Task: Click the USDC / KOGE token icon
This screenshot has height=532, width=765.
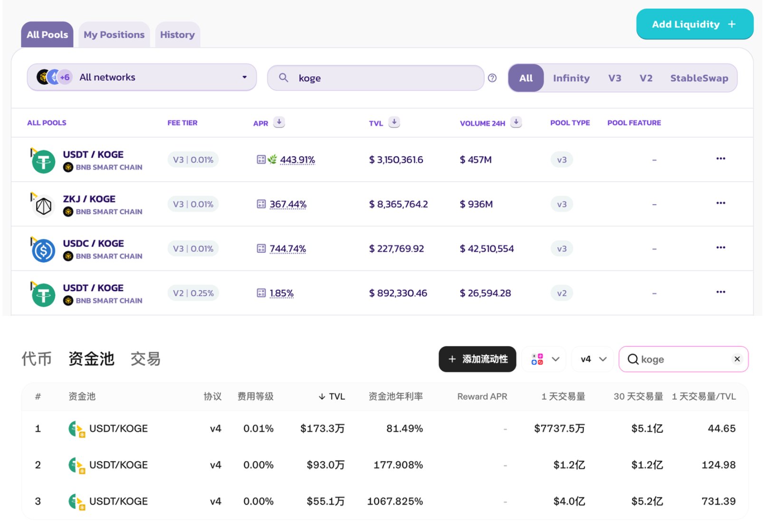Action: coord(43,250)
